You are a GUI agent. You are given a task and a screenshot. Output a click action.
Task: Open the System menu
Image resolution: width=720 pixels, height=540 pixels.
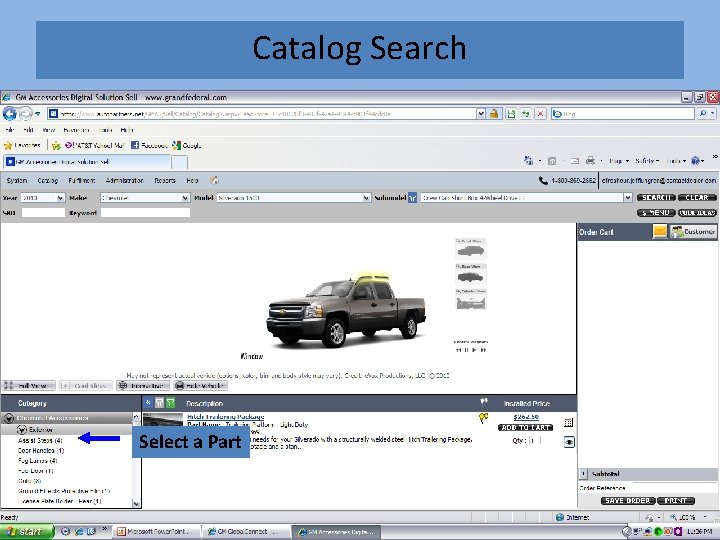[17, 180]
